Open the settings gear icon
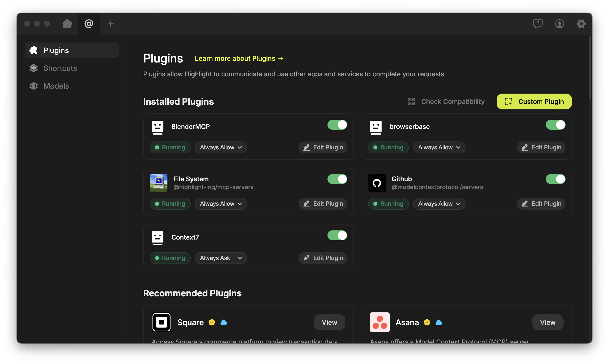This screenshot has height=364, width=609. pos(581,24)
